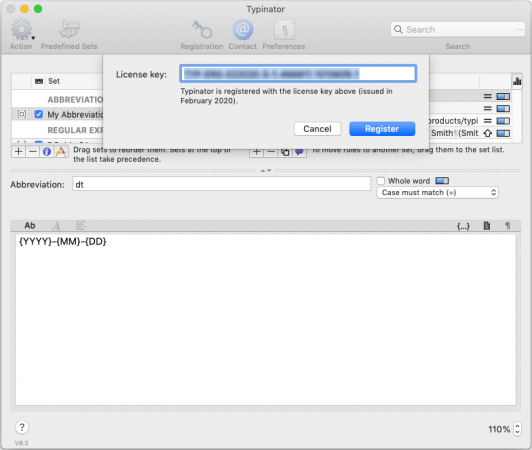Click the 110% zoom stepper arrows
Screen dimensions: 532x450
point(517,429)
